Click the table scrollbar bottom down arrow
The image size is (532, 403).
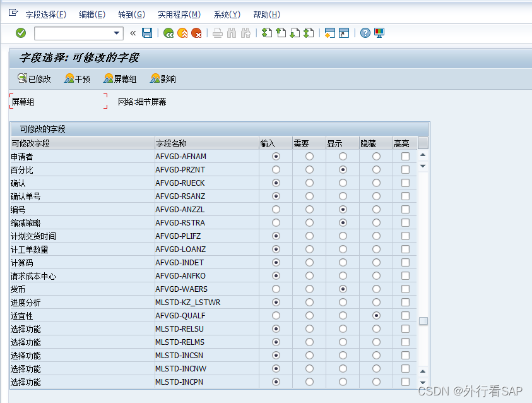(423, 382)
